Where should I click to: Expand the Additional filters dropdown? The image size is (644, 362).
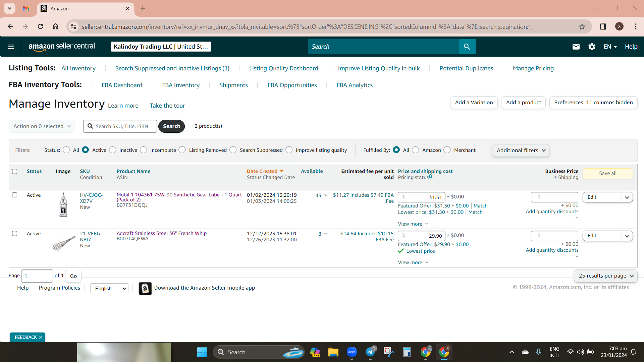click(521, 150)
